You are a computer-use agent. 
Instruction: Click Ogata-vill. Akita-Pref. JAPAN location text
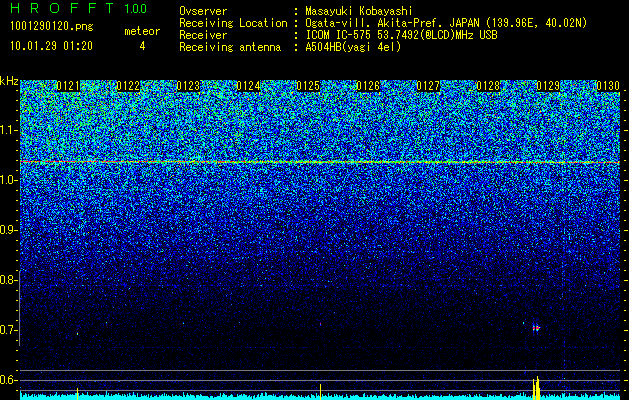(x=446, y=23)
